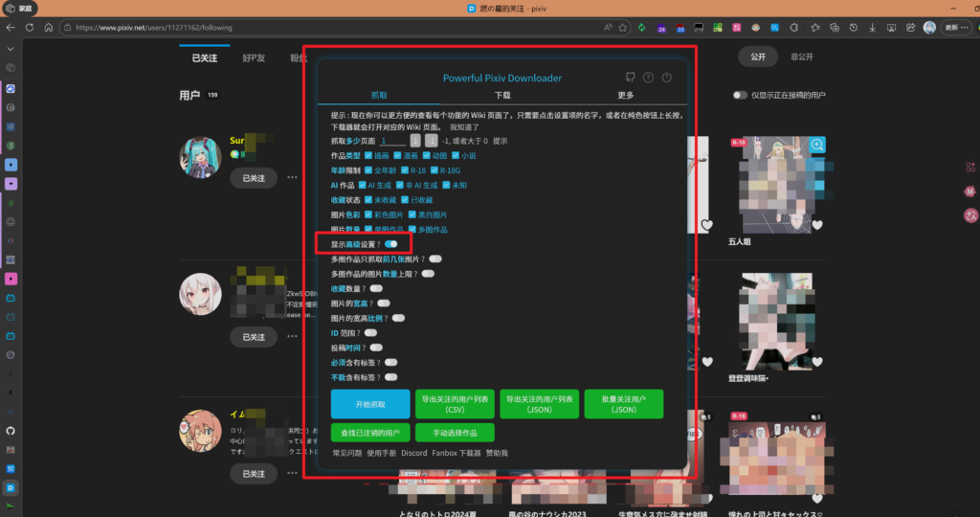The height and width of the screenshot is (517, 980).
Task: Toggle 显示高级设置 switch off
Action: pyautogui.click(x=391, y=244)
